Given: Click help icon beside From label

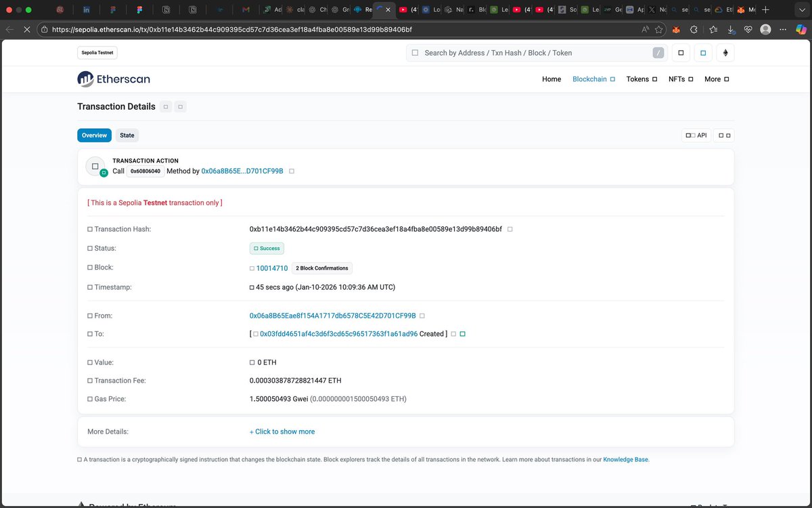Looking at the screenshot, I should (x=90, y=316).
